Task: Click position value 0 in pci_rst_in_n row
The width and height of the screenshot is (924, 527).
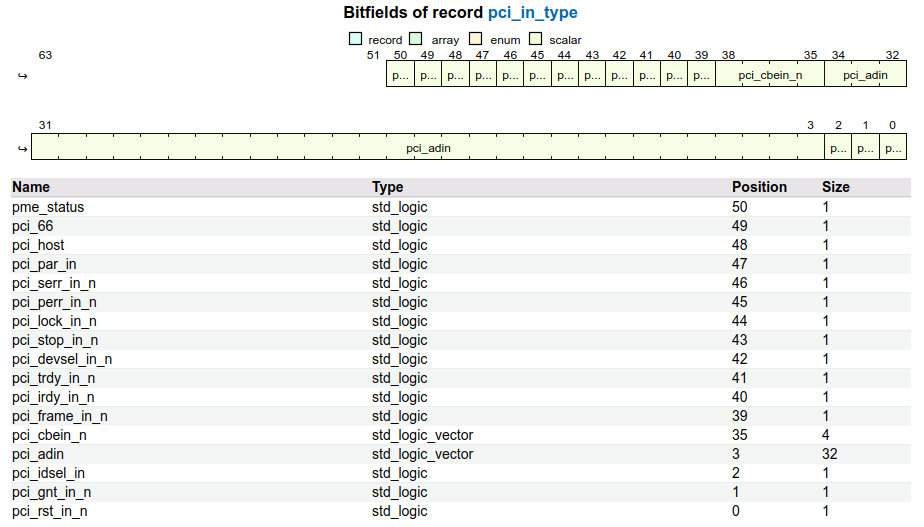Action: (736, 511)
